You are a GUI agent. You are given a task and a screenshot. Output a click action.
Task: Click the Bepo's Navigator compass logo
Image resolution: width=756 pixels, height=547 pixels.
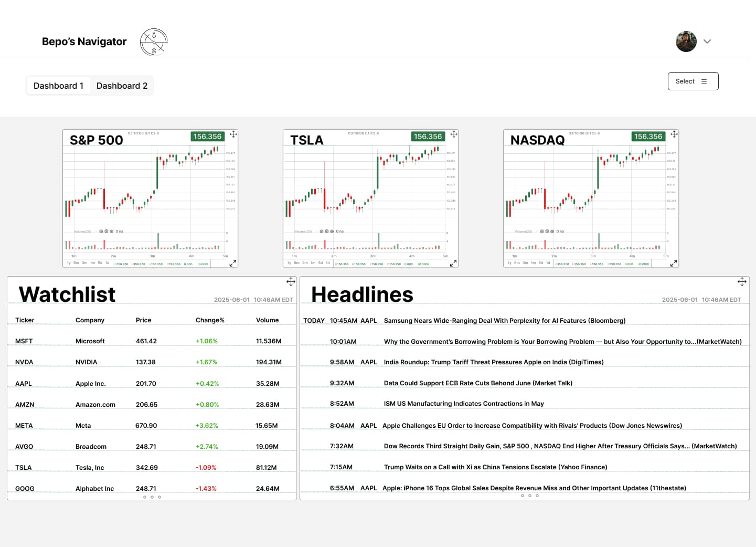154,42
